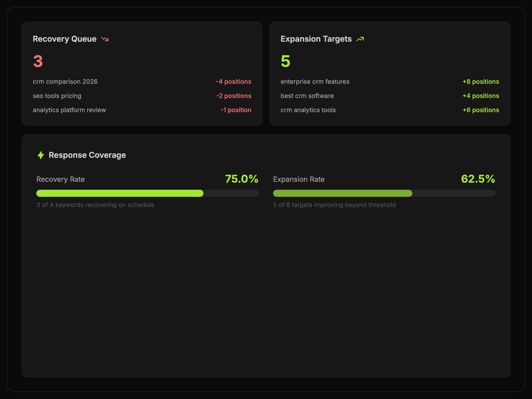Click the green upward trend icon
The height and width of the screenshot is (399, 532).
pyautogui.click(x=360, y=39)
